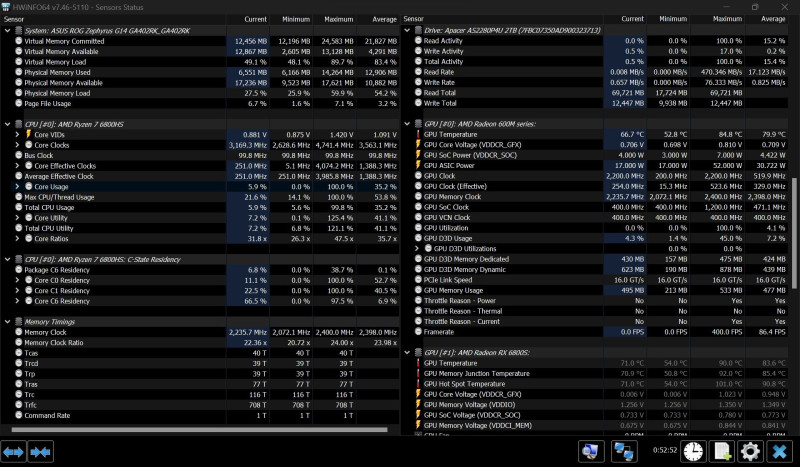This screenshot has width=800, height=467.
Task: Click the 0:52:52 elapsed time readout
Action: click(665, 450)
